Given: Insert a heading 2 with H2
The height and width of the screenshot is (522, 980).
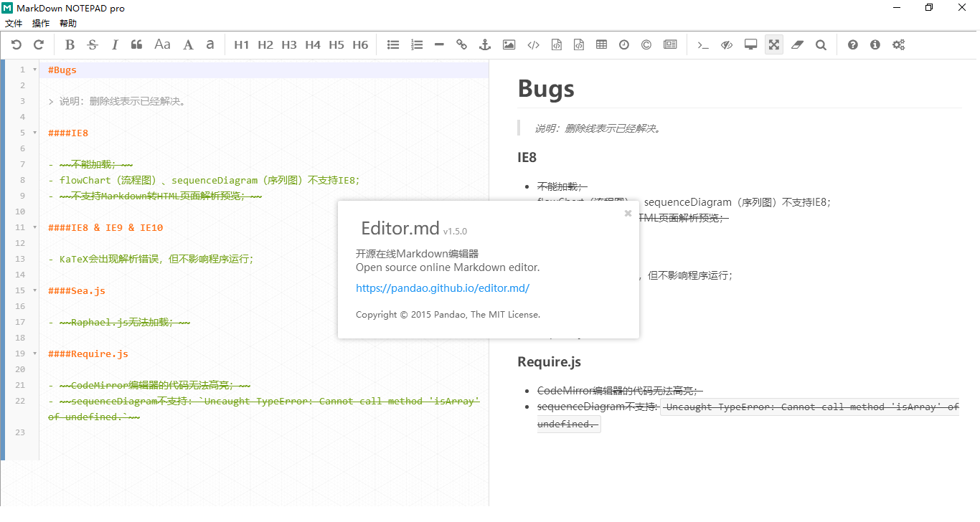Looking at the screenshot, I should (x=265, y=44).
